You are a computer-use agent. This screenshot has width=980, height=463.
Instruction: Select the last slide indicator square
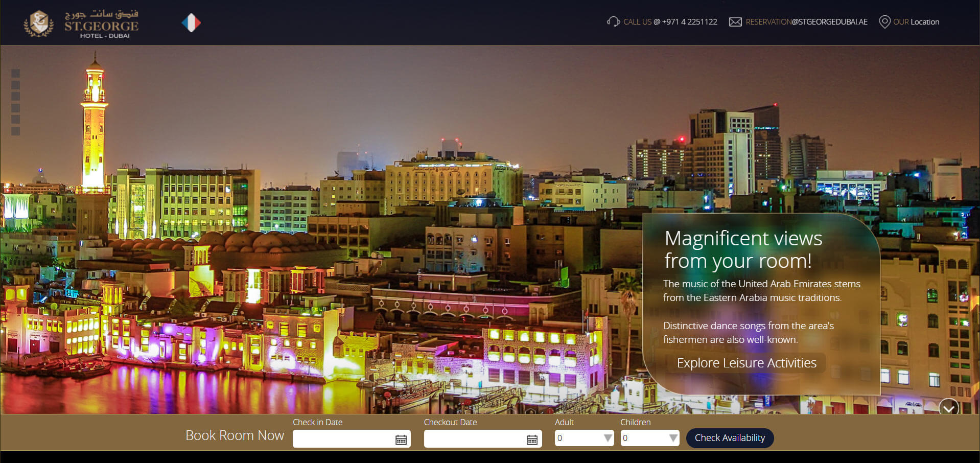16,131
